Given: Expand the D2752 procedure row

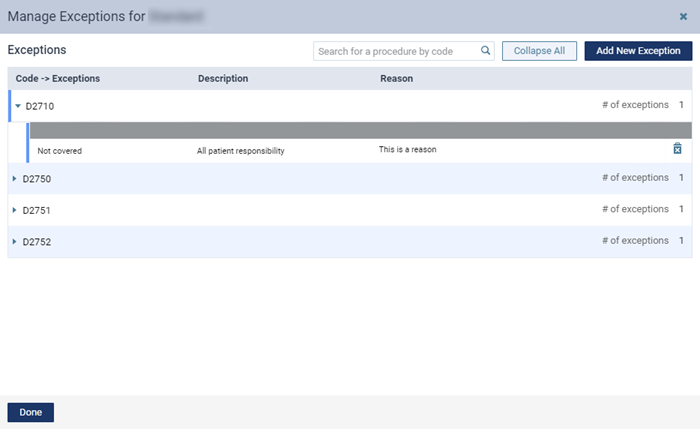Looking at the screenshot, I should (14, 242).
